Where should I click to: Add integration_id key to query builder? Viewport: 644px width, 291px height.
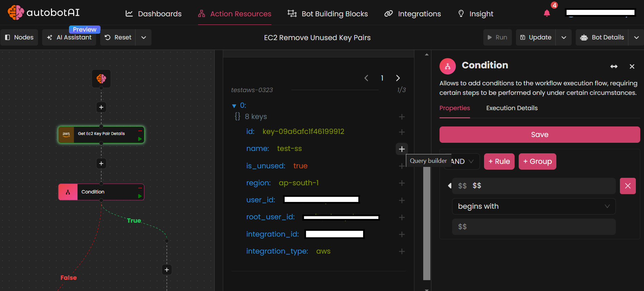point(402,235)
